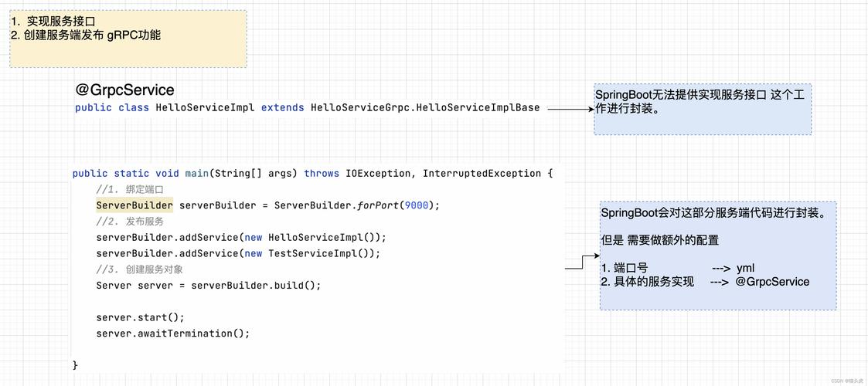Select the '2. 具体的服务实现 ---> @GrpcService' line
This screenshot has height=386, width=868.
pyautogui.click(x=705, y=282)
